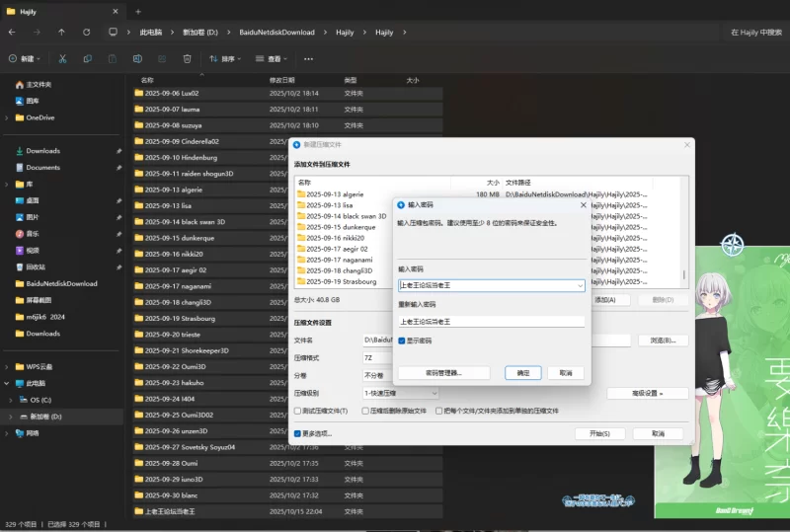Click the Rename icon in Explorer toolbar

point(137,58)
